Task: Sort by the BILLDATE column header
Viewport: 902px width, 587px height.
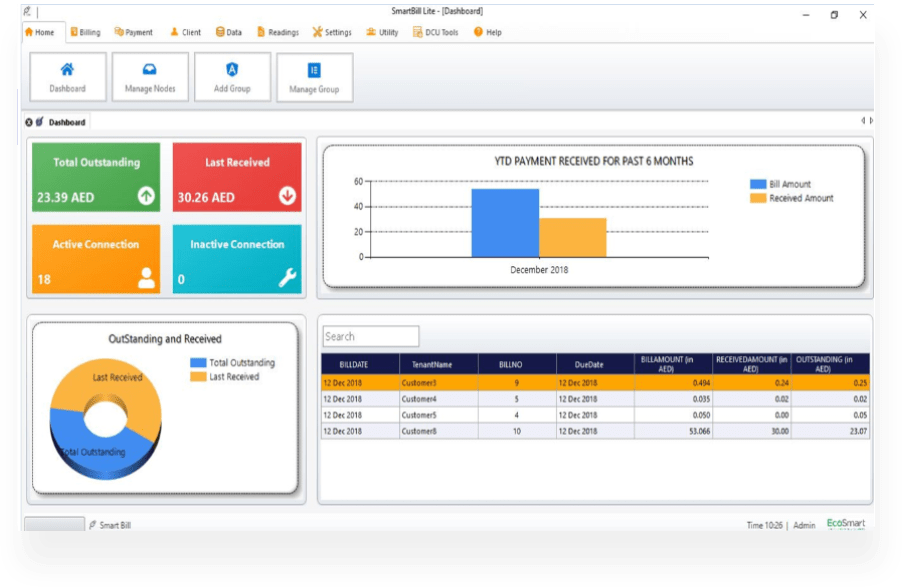Action: 359,365
